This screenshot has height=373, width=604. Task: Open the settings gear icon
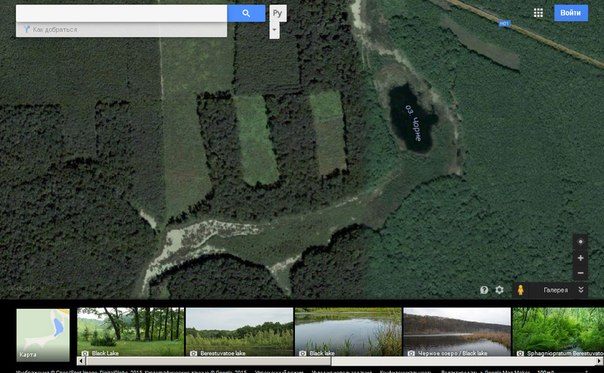tap(499, 290)
